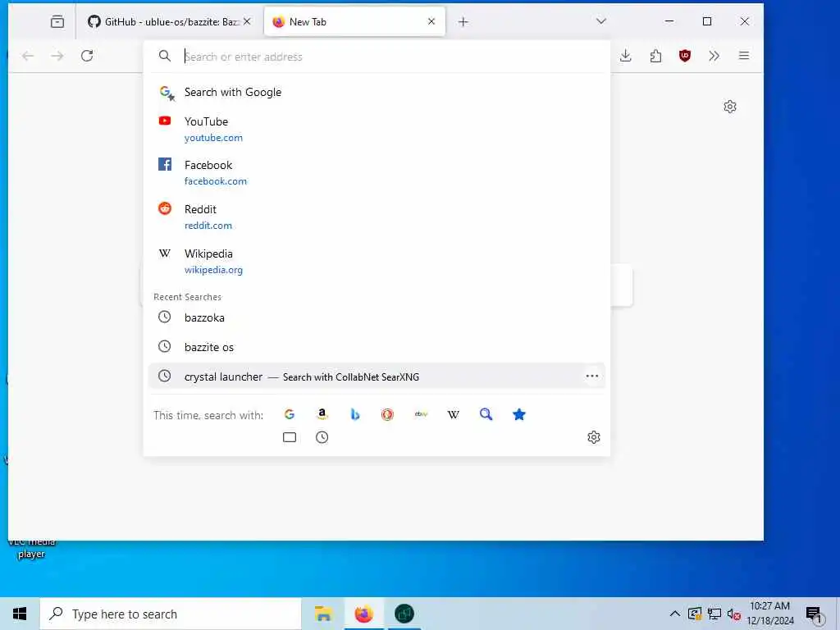This screenshot has height=630, width=840.
Task: Search this time with Amazon
Action: coord(322,414)
